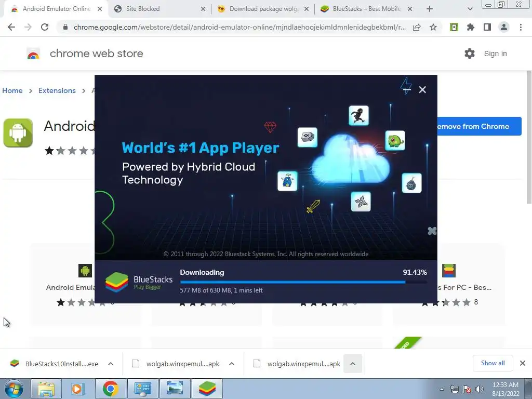Open a new browser tab
The image size is (532, 399).
(x=430, y=9)
